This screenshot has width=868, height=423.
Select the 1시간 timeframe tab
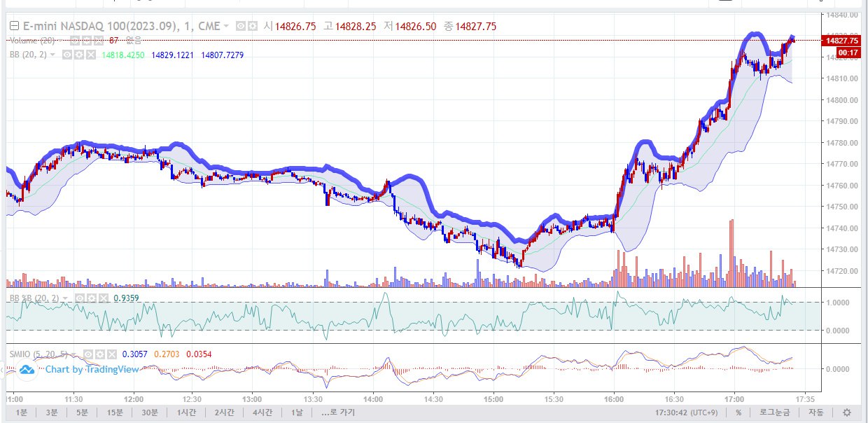click(186, 412)
